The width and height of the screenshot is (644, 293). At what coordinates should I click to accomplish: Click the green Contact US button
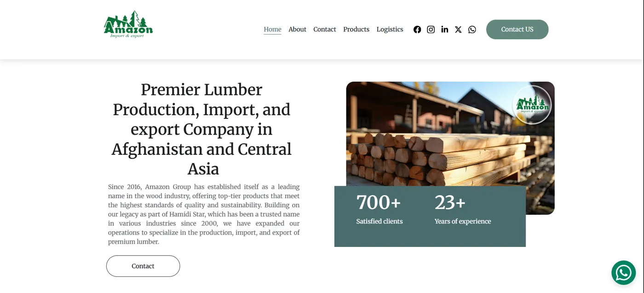click(517, 29)
